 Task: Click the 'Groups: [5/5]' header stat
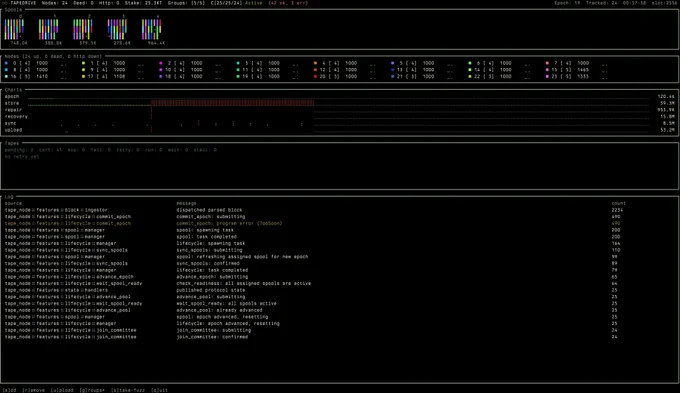pos(186,3)
